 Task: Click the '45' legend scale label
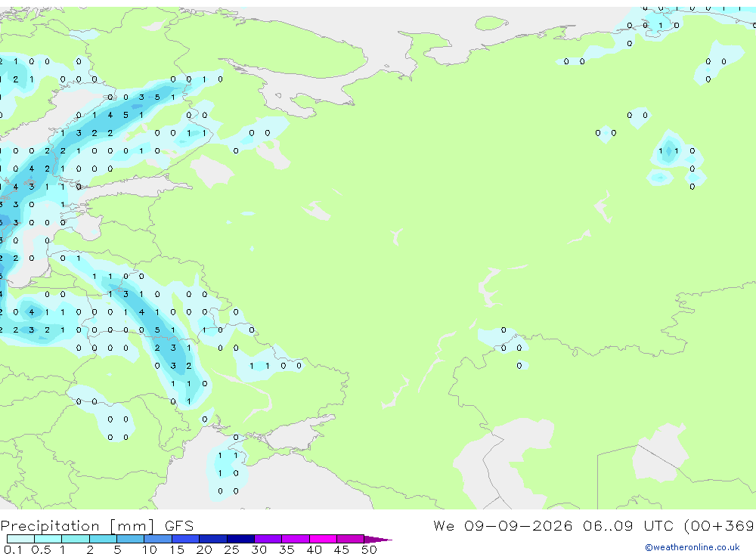(x=342, y=549)
